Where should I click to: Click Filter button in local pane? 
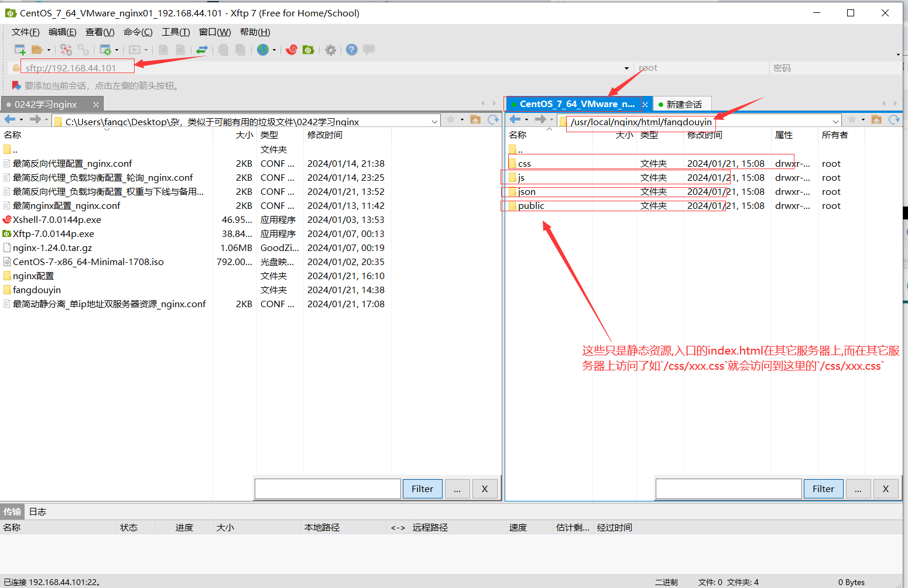[x=422, y=489]
